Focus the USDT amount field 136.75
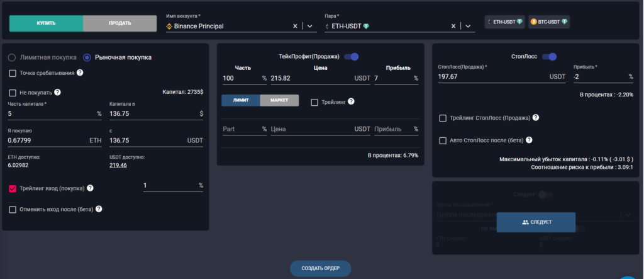Screen dimensions: 644x279 click(x=156, y=140)
